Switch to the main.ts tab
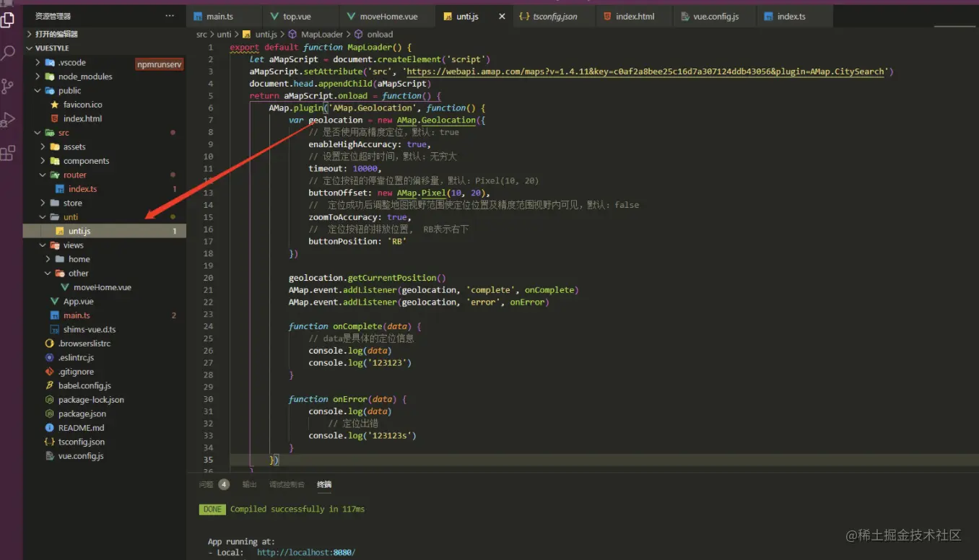 [219, 16]
